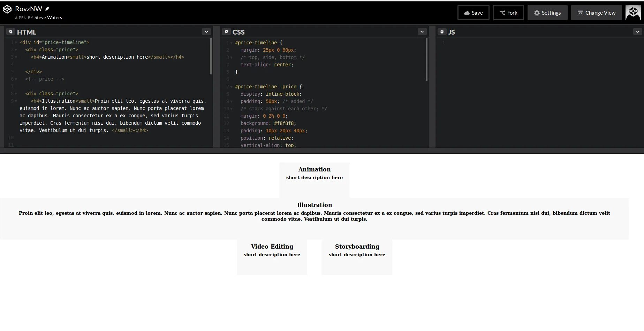Click the Illustration heading in preview
This screenshot has width=644, height=331.
click(x=315, y=205)
